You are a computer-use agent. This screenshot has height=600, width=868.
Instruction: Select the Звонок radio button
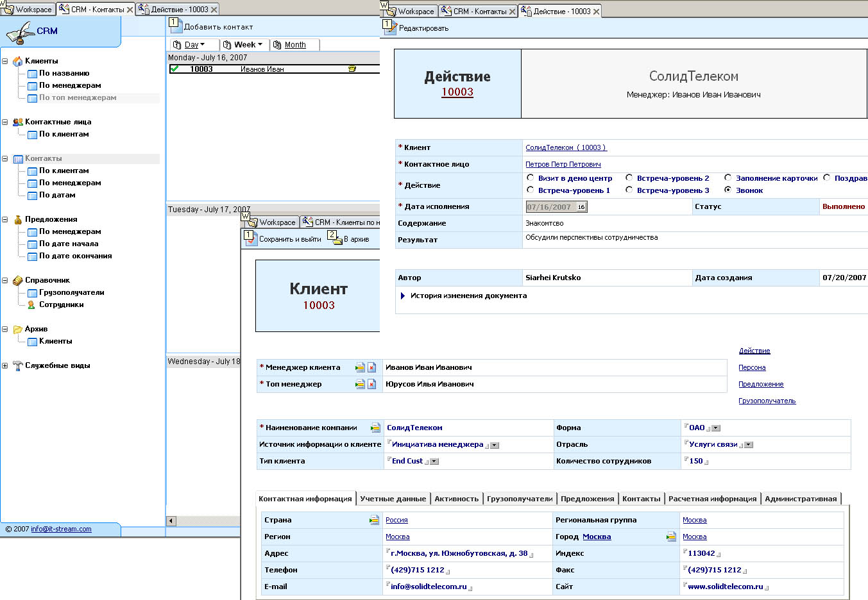point(728,190)
